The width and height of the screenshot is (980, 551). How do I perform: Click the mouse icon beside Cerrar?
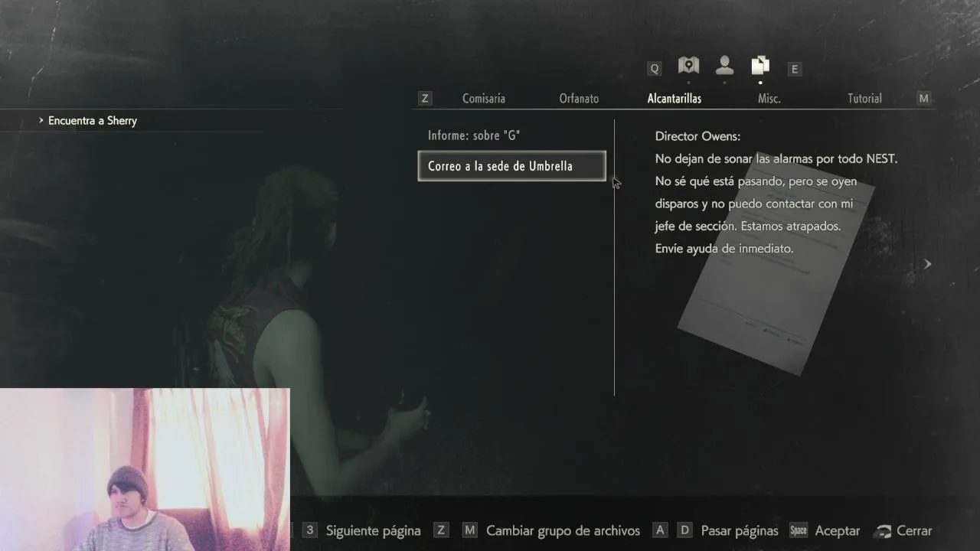coord(884,531)
